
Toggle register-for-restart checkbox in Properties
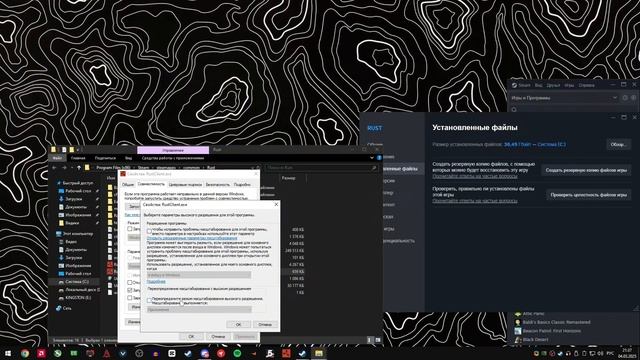pos(130,298)
